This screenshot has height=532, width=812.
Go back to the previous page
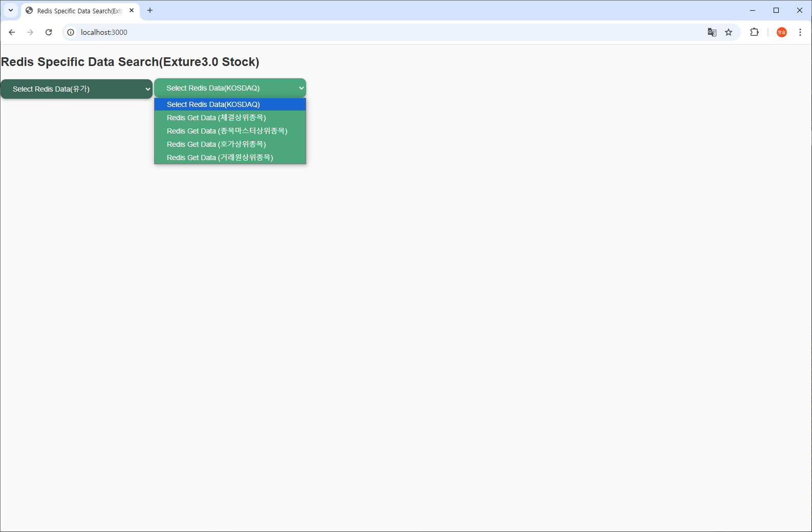coord(12,32)
